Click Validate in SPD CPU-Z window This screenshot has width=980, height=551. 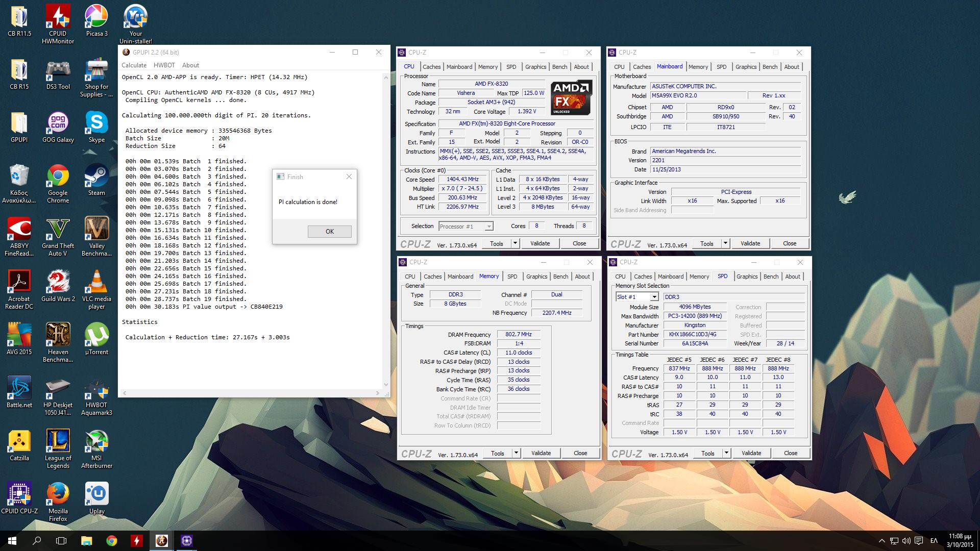[751, 453]
